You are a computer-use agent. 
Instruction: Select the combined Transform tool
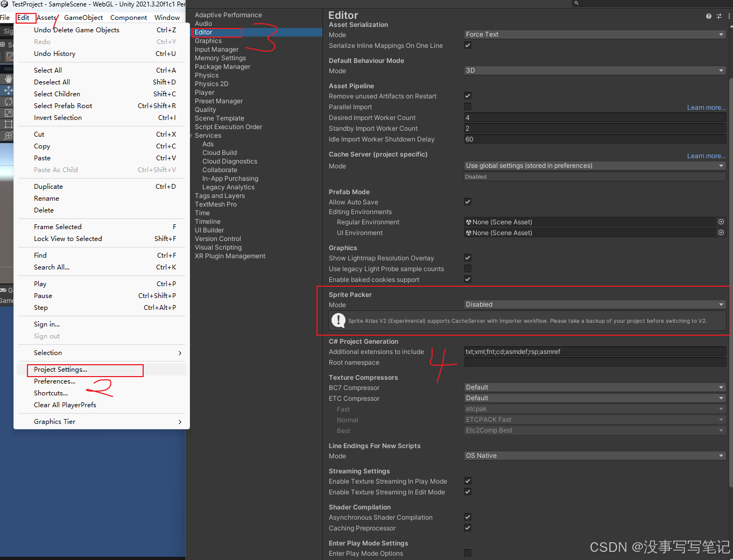pos(8,136)
